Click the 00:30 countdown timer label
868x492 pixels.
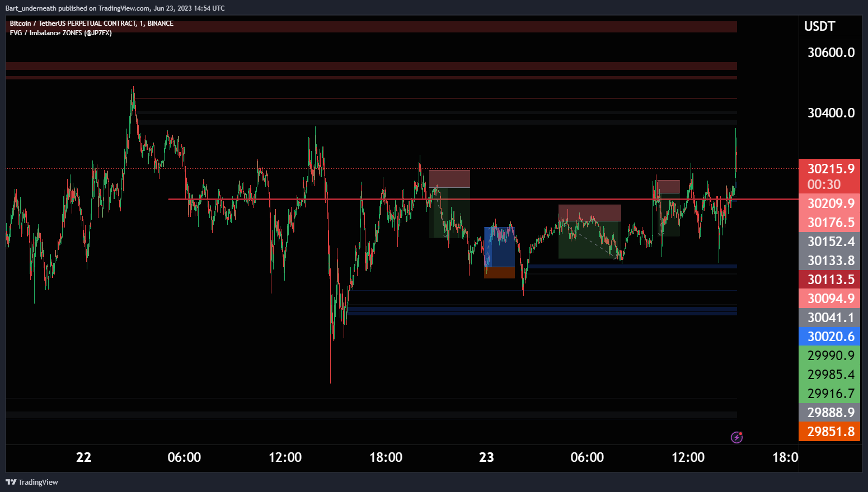point(824,184)
